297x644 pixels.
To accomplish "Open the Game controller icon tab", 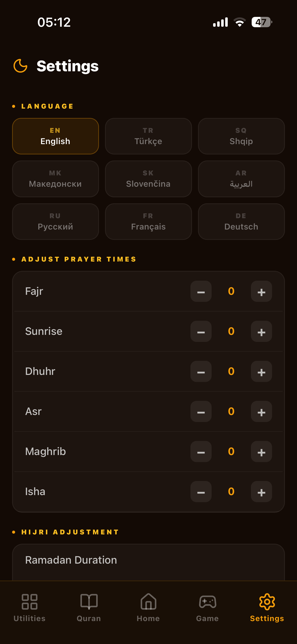I will pyautogui.click(x=208, y=602).
